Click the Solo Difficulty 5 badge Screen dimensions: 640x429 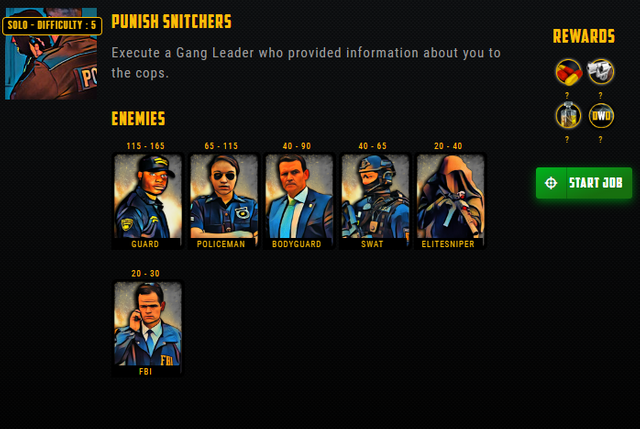[x=52, y=25]
